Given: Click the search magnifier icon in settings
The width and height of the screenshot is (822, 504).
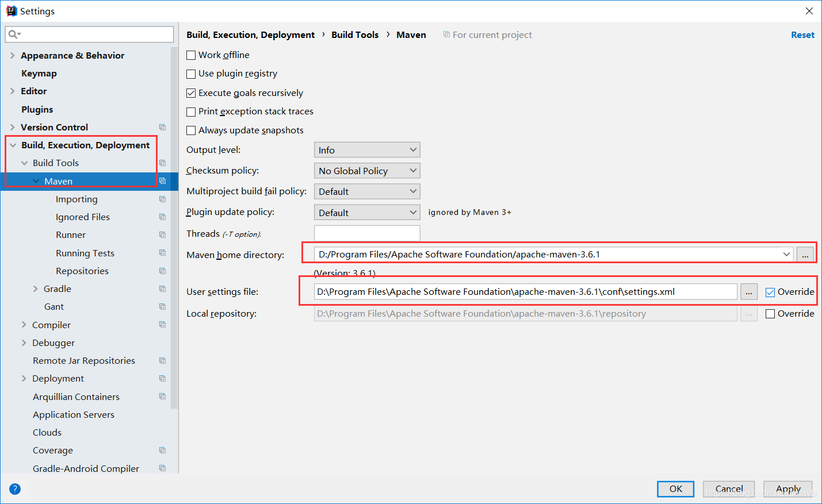Looking at the screenshot, I should pos(14,34).
